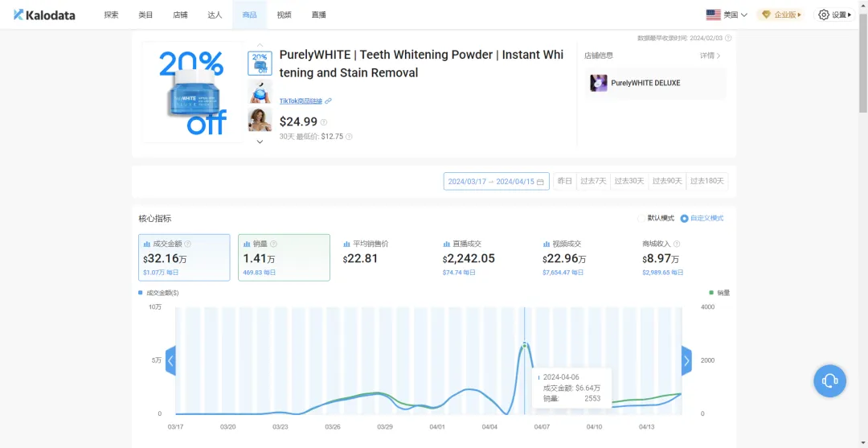Switch to the 达人 tab
The height and width of the screenshot is (448, 868).
click(215, 15)
